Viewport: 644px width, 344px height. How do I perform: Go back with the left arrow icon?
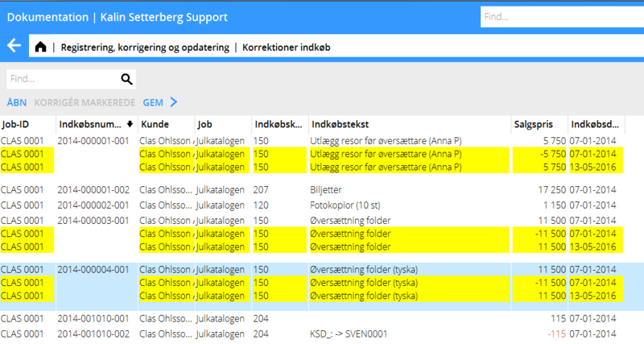[14, 45]
